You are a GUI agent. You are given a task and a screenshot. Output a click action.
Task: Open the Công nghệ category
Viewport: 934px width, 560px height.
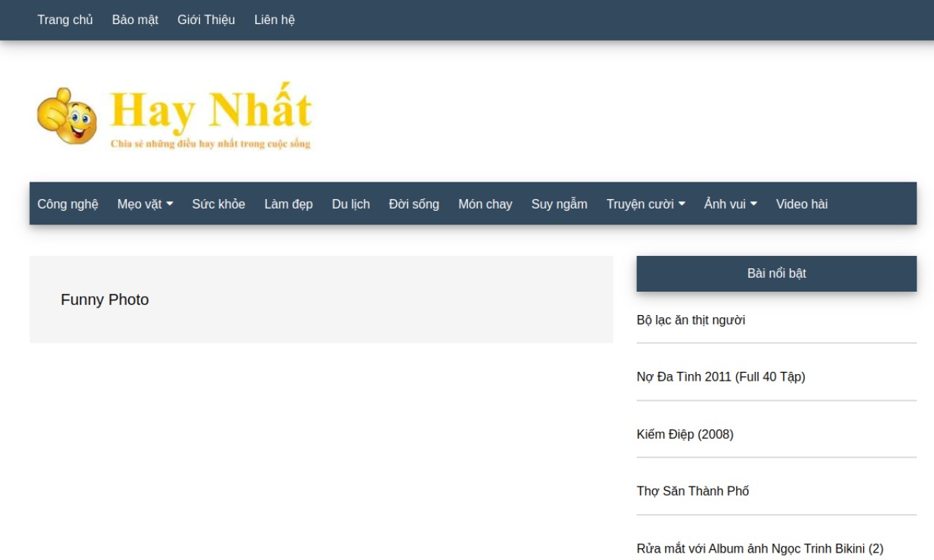point(68,204)
